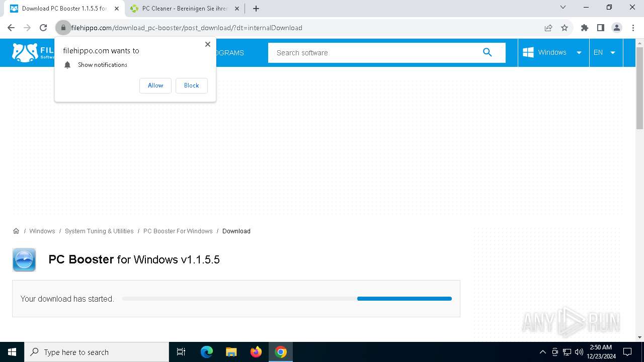The width and height of the screenshot is (644, 362).
Task: Close the Download PC Booster tab
Action: click(117, 9)
